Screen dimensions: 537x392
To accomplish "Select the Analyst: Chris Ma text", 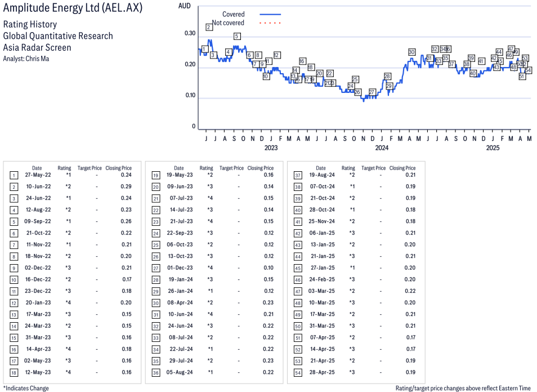I will 26,59.
